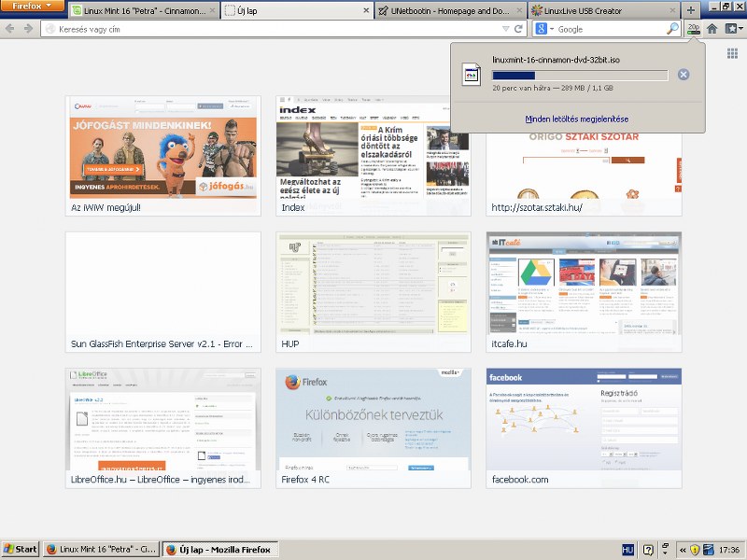Open the Sun GlassFish Enterprise Server tile
This screenshot has width=747, height=560.
click(162, 292)
